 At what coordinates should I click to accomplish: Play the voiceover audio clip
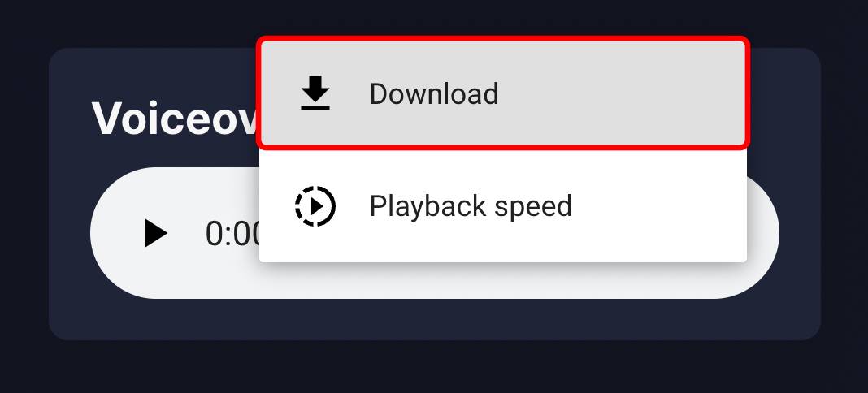(155, 233)
